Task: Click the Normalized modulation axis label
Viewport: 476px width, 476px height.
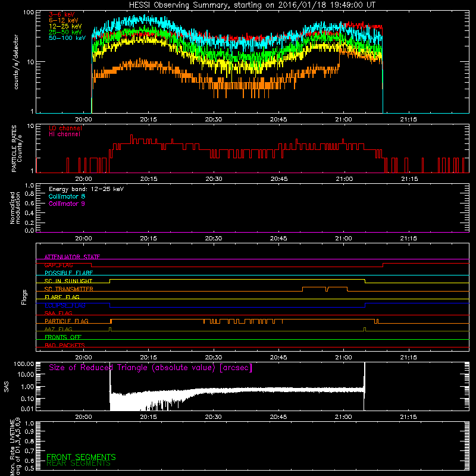Action: (x=15, y=208)
